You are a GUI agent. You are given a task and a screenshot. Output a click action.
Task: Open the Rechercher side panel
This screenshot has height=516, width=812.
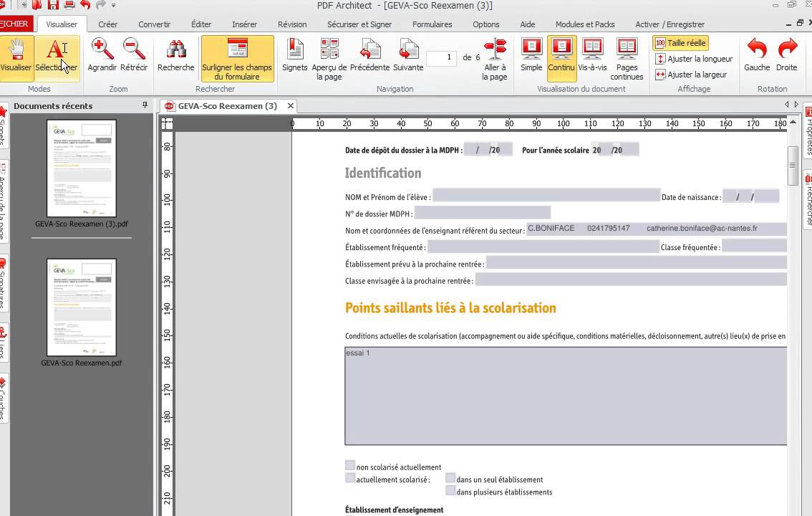pos(808,199)
